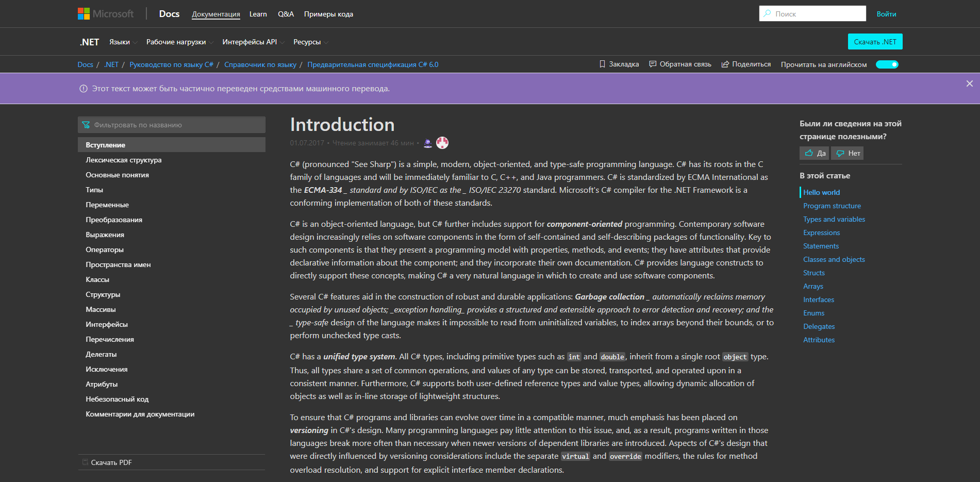Click the first contributor avatar
The width and height of the screenshot is (980, 482).
click(x=428, y=143)
